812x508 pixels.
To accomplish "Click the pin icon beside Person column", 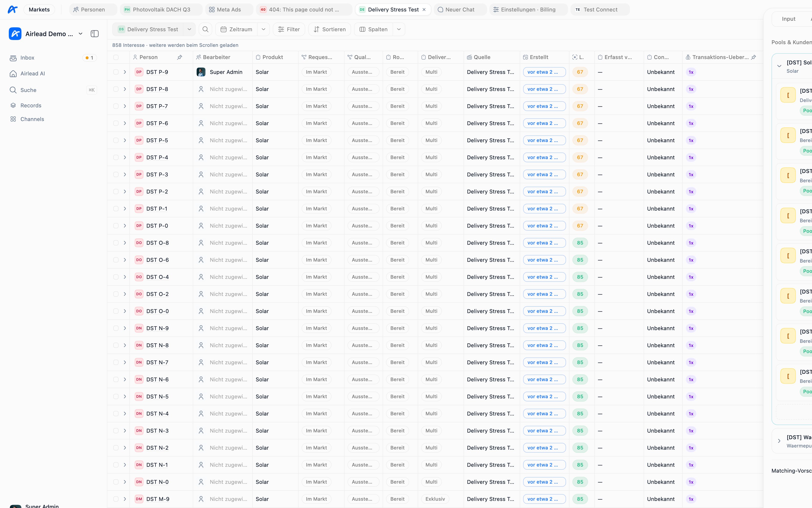I will click(x=180, y=57).
